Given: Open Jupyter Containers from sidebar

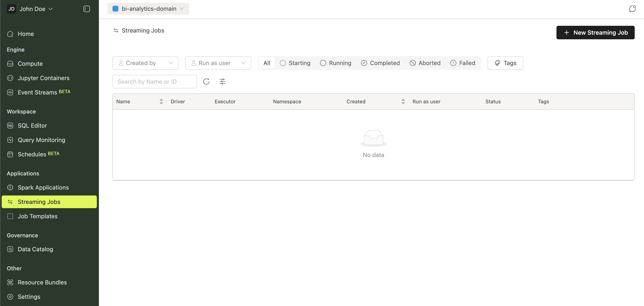Looking at the screenshot, I should click(44, 78).
